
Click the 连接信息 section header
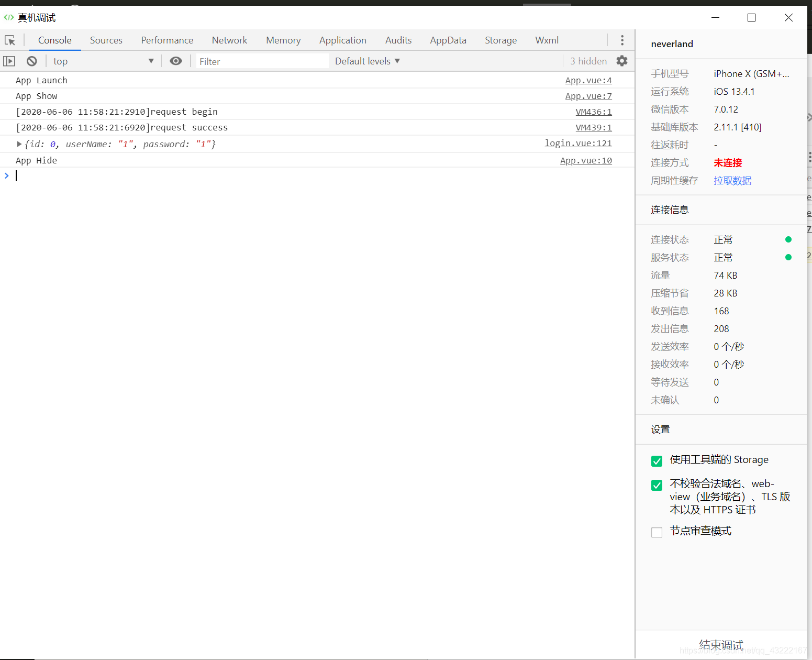[670, 210]
